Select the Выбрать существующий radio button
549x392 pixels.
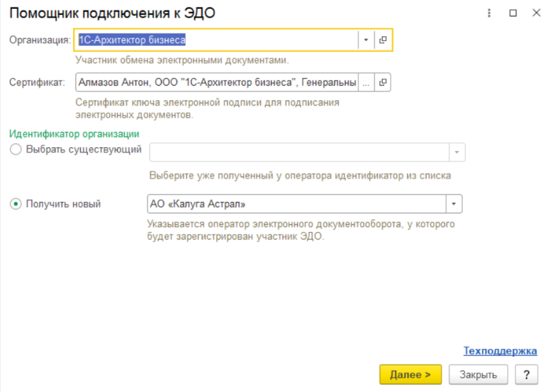point(16,149)
